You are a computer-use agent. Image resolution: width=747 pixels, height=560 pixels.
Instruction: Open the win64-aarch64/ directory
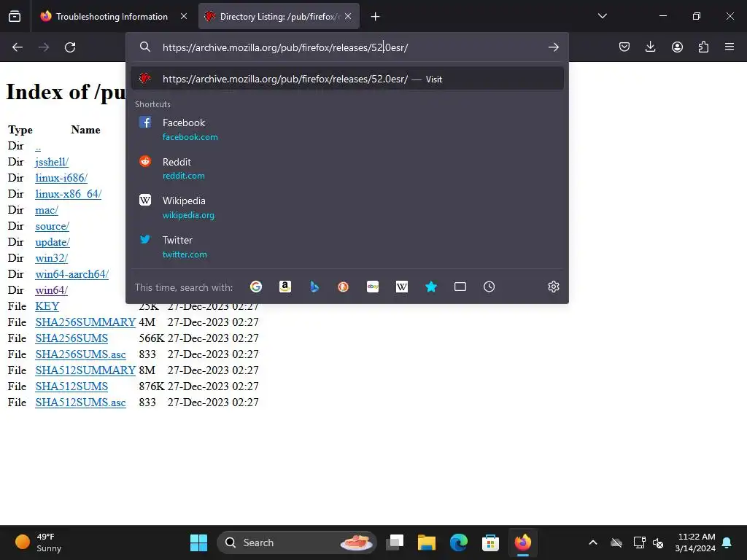72,274
